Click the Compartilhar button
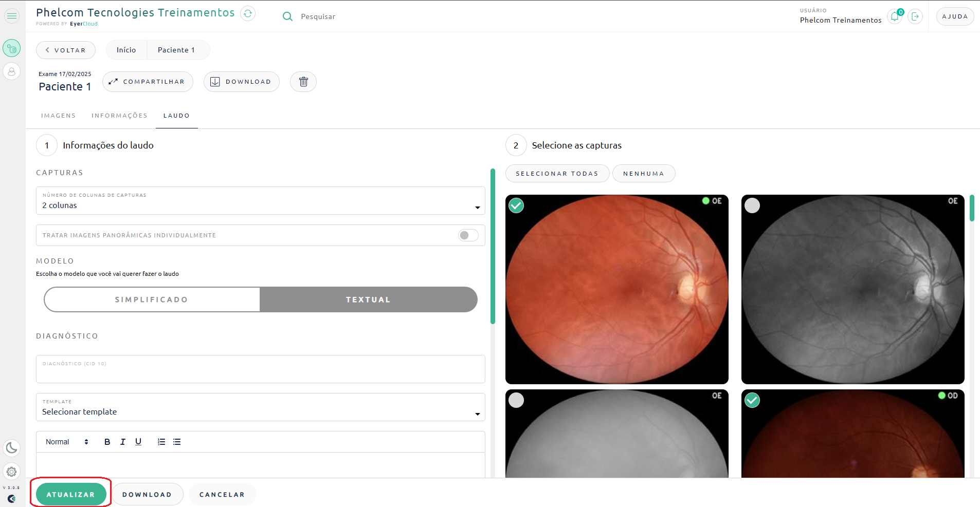The width and height of the screenshot is (980, 507). coord(148,82)
